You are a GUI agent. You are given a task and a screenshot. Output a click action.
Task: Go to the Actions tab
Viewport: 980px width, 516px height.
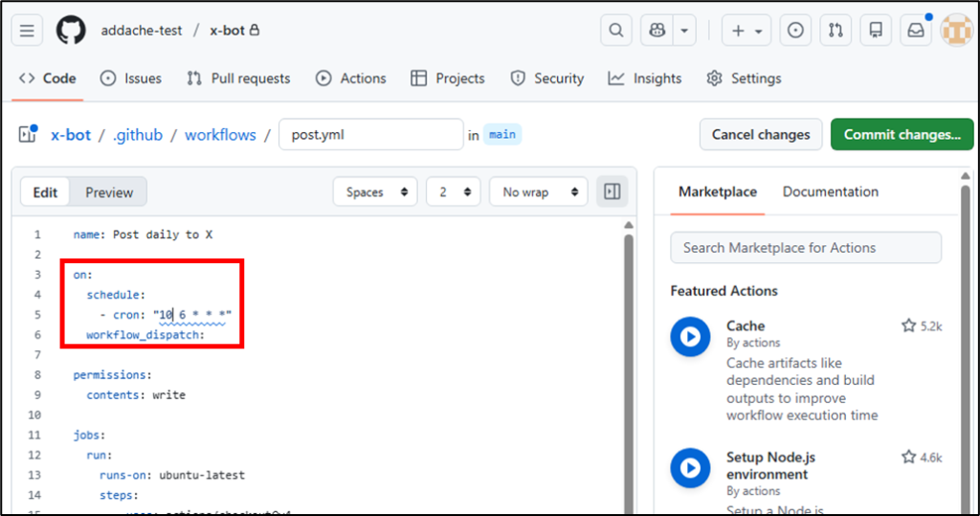point(351,79)
